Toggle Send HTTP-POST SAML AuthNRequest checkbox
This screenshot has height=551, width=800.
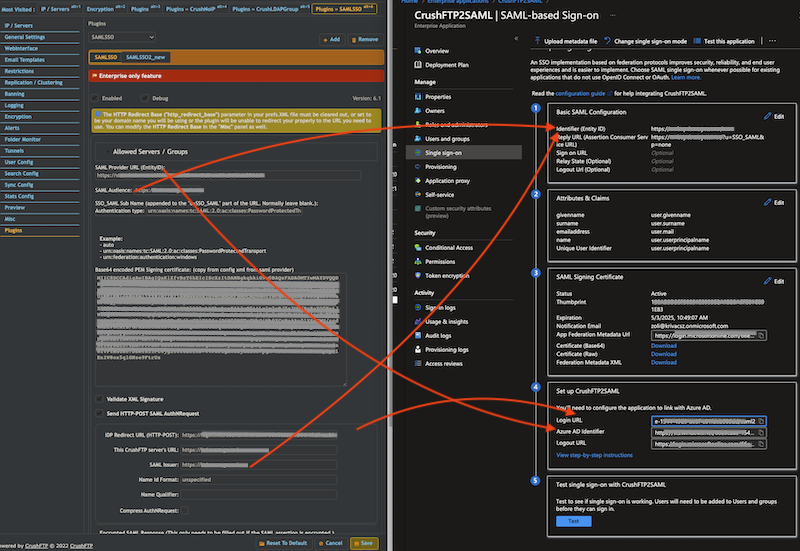coord(99,413)
